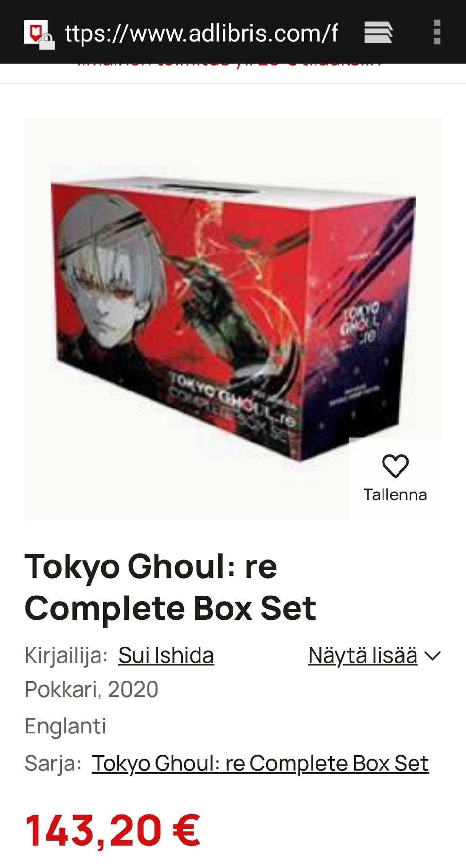Open the Tokyo Ghoul: re Complete Box Set series link
The width and height of the screenshot is (466, 868).
pyautogui.click(x=260, y=763)
